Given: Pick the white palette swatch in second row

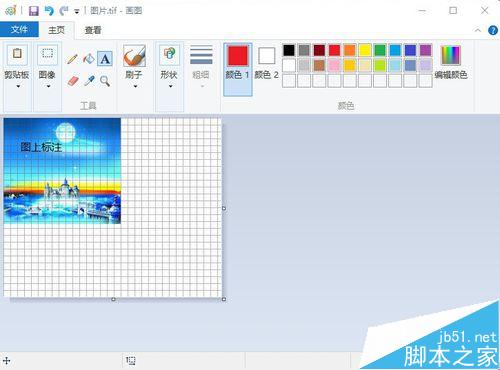Looking at the screenshot, I should 289,65.
